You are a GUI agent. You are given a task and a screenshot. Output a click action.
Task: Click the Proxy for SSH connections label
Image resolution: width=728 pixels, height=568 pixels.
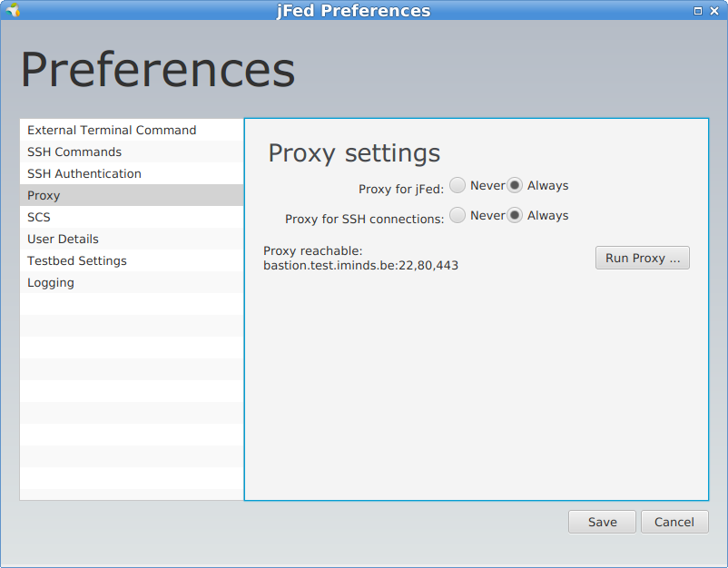[x=365, y=219]
